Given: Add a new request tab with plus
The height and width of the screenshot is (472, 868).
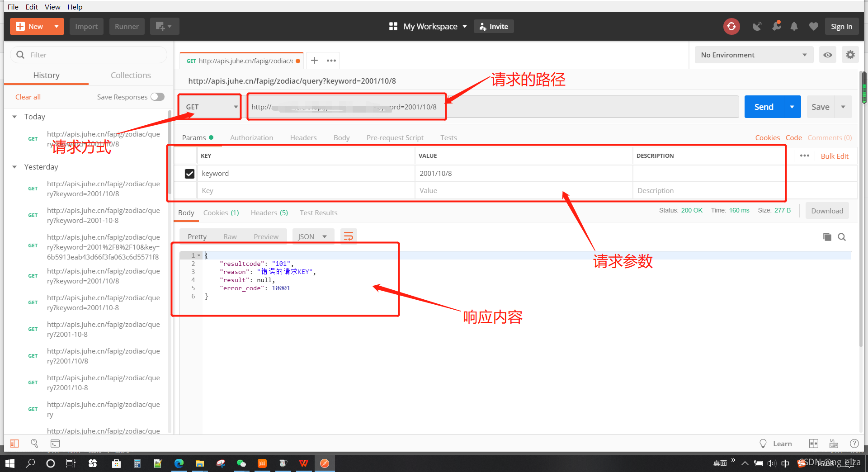Looking at the screenshot, I should click(x=314, y=60).
